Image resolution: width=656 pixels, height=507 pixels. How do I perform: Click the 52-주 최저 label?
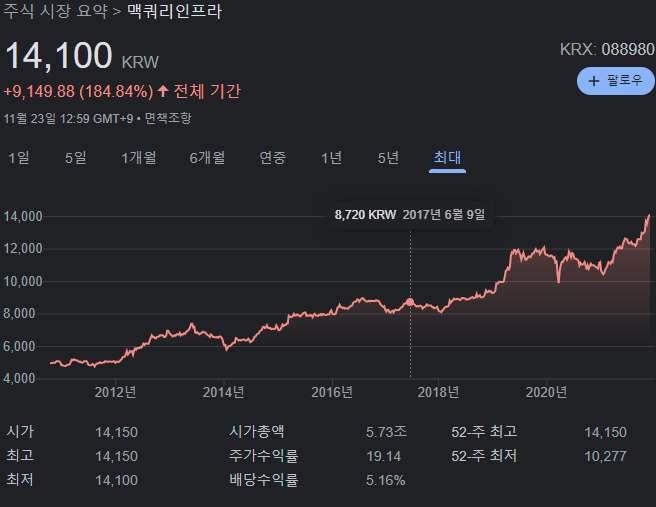(x=484, y=456)
